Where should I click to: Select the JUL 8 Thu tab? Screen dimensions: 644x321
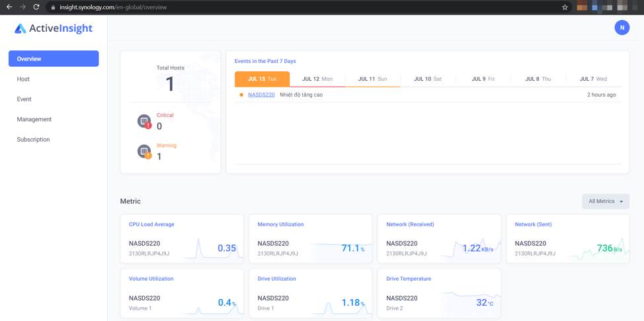tap(538, 79)
